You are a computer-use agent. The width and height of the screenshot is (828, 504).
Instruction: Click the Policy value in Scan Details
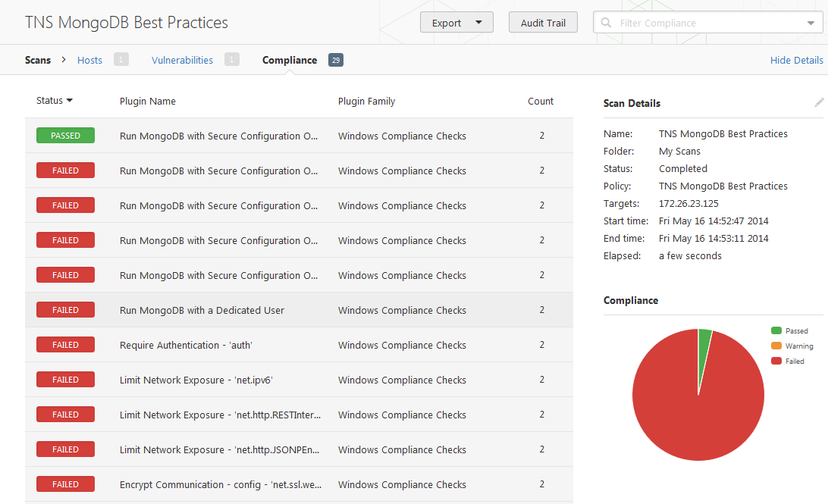tap(723, 186)
